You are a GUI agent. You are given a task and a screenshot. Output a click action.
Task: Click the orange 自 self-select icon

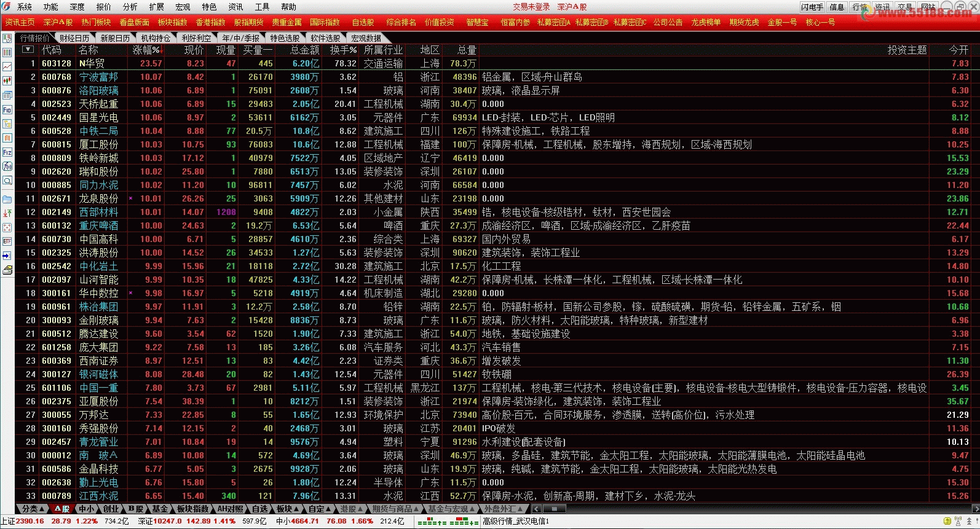pos(7,138)
